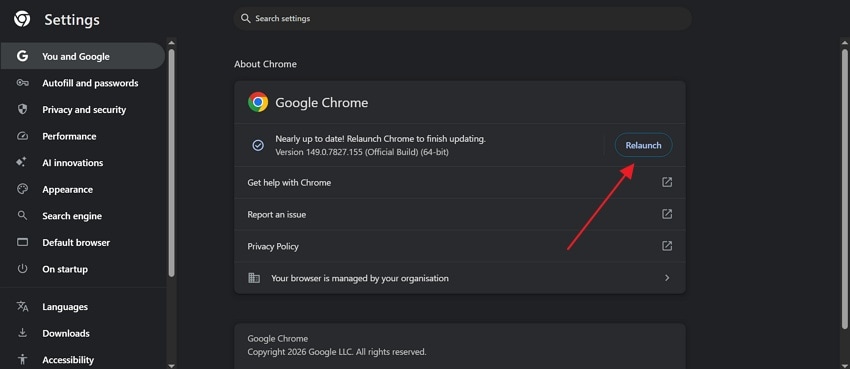Screen dimensions: 850x369
Task: Go to On startup settings
Action: pyautogui.click(x=82, y=269)
